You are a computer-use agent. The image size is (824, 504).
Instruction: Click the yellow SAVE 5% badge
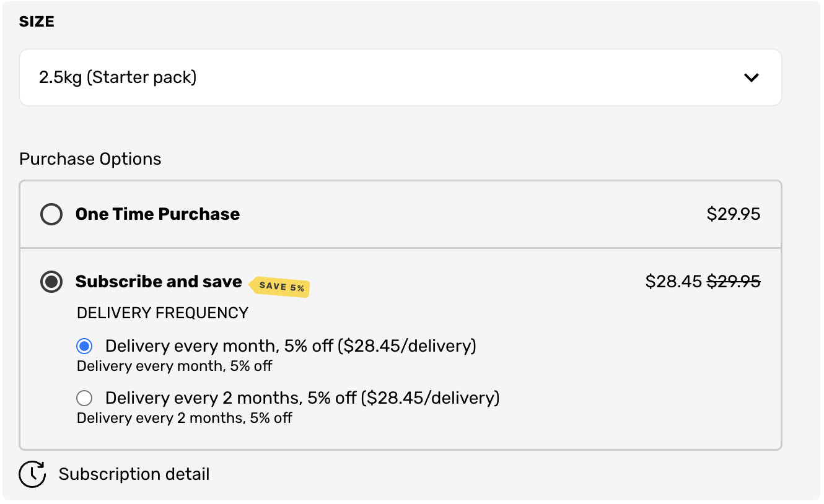click(x=281, y=287)
